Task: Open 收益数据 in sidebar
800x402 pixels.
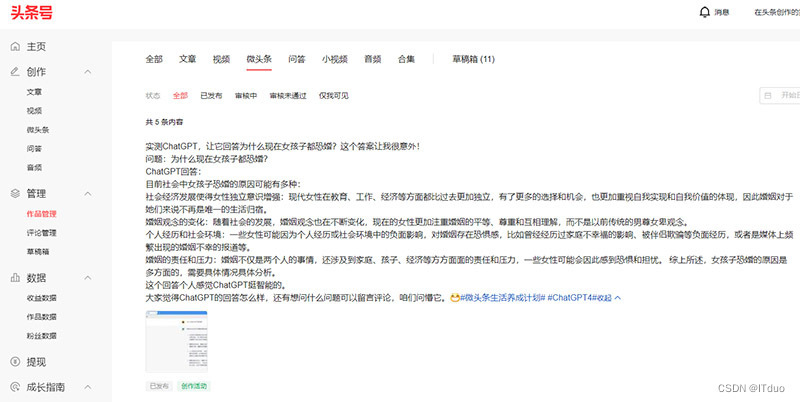Action: [41, 298]
